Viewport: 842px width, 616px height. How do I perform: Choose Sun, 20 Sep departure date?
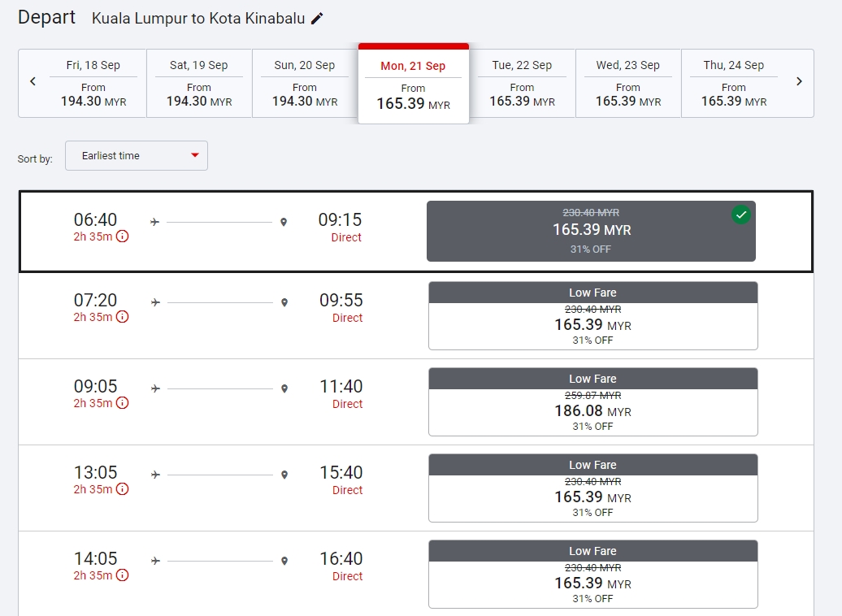point(305,83)
